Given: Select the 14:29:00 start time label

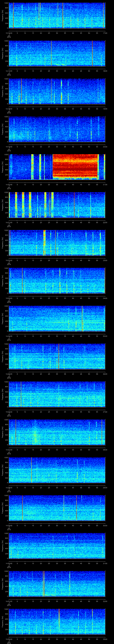Looking at the screenshot, I should coord(9,525).
